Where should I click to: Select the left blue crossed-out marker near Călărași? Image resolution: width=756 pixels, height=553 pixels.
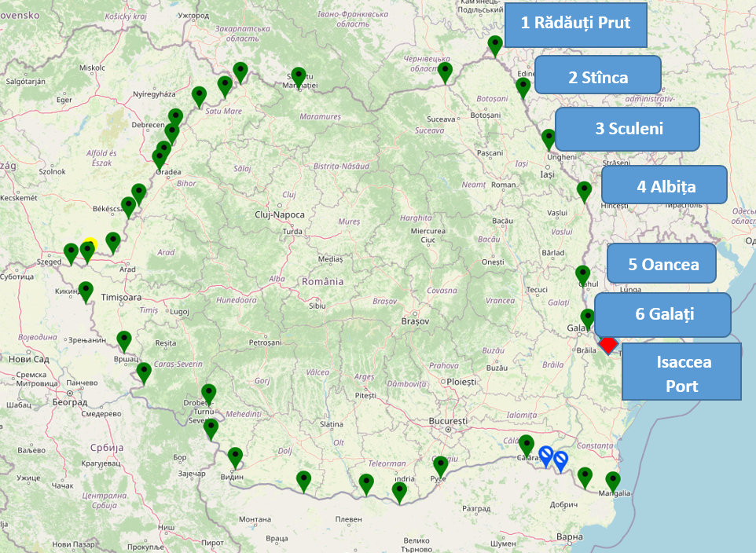546,456
